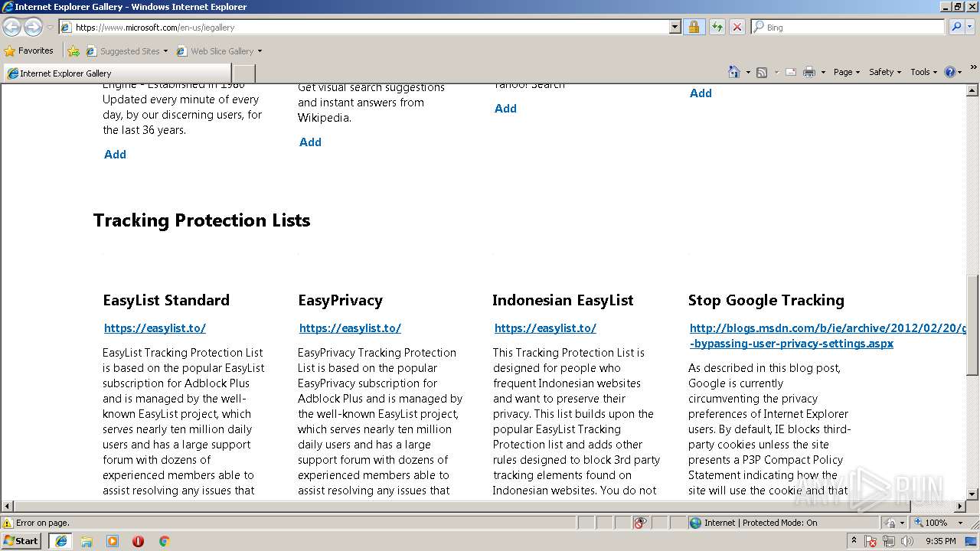Open the zoom level 100% dropdown

(x=959, y=523)
